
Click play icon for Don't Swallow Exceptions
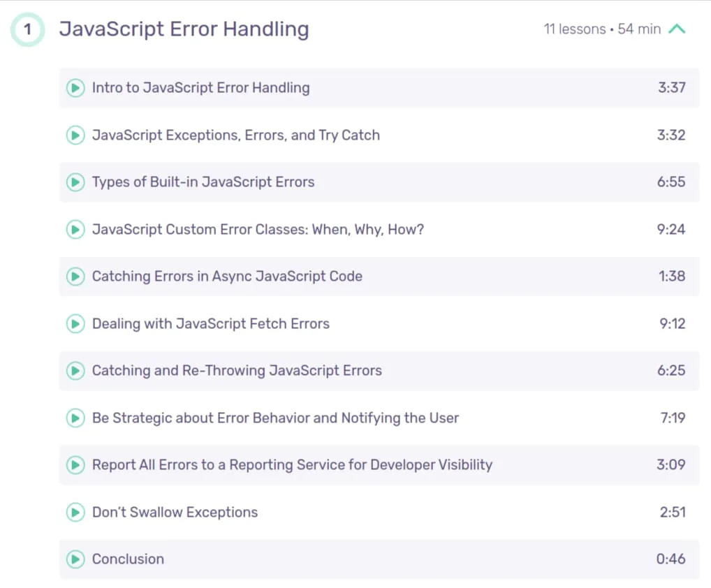[x=75, y=513]
